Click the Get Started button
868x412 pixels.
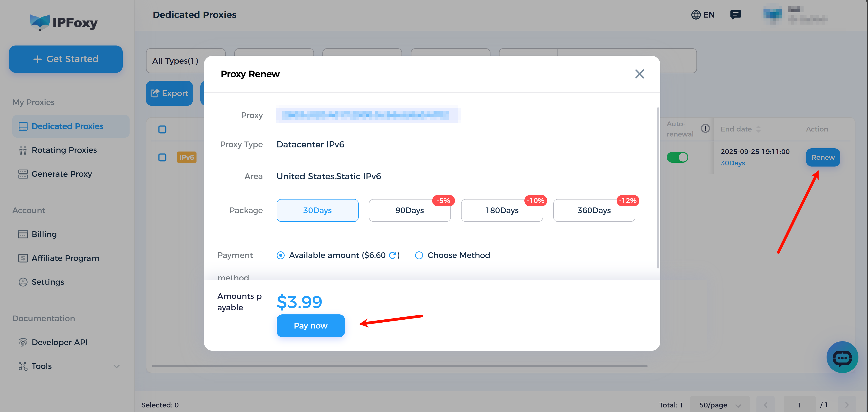(66, 59)
